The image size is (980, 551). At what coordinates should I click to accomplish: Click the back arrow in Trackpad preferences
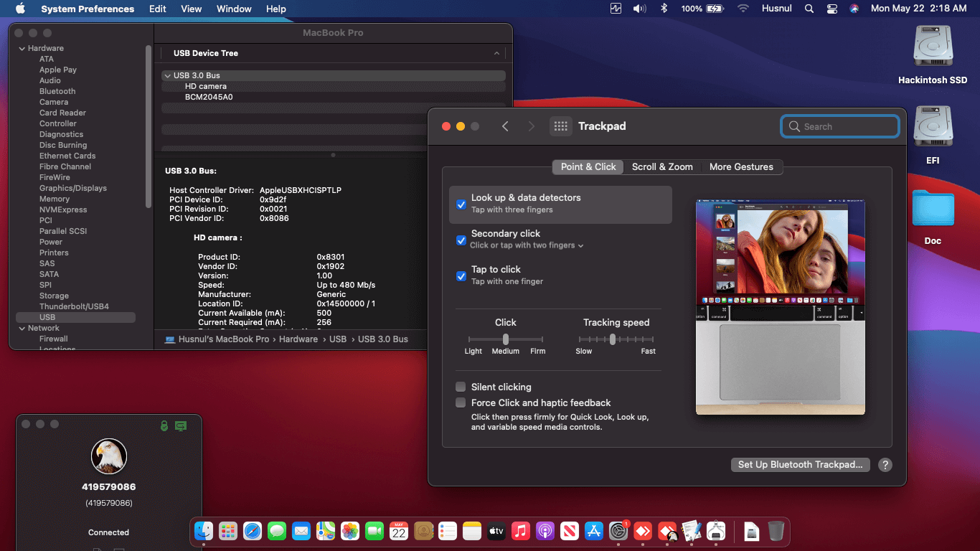pyautogui.click(x=505, y=126)
